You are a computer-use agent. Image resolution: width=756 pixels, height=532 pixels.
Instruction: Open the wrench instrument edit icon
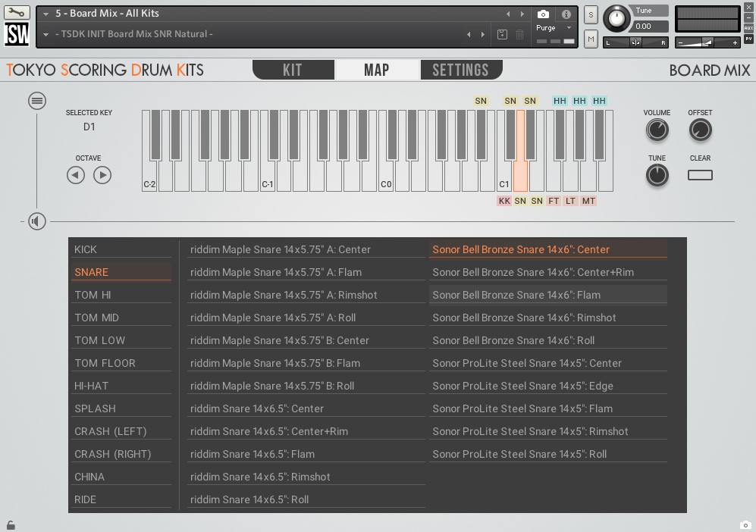click(x=17, y=12)
